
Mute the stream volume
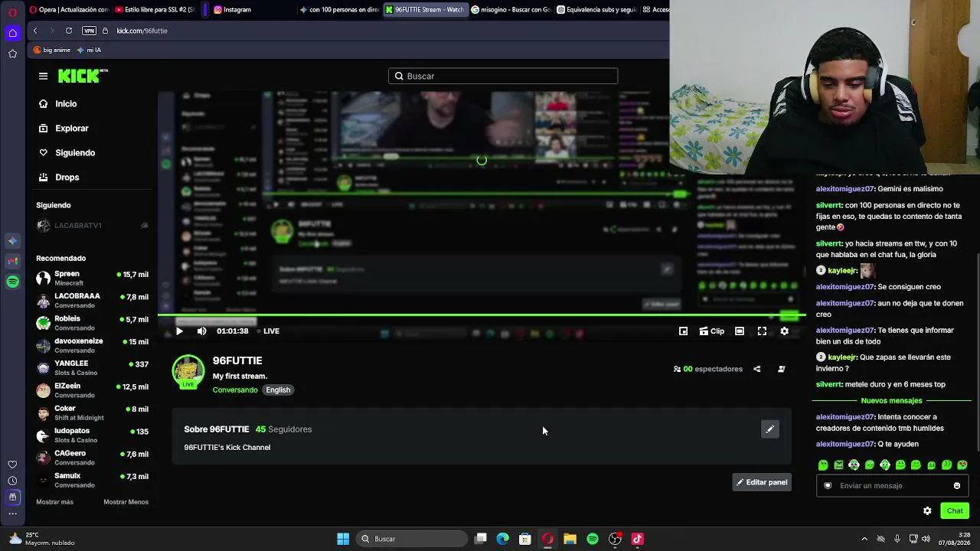(x=201, y=331)
